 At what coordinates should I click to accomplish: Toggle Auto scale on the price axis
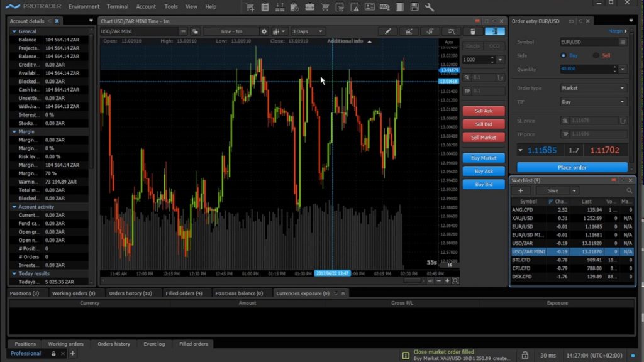(x=448, y=42)
